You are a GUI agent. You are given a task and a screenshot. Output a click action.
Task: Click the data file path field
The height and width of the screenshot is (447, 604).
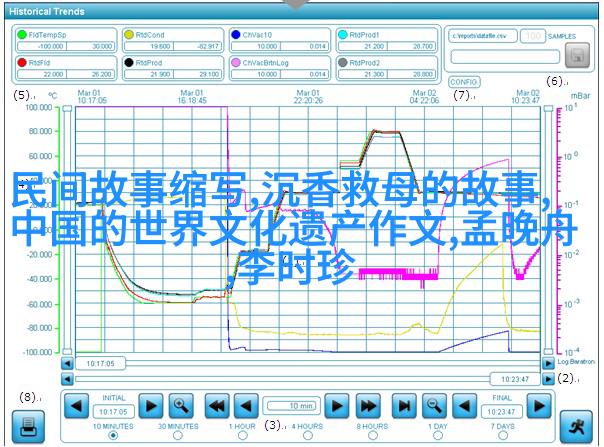point(483,36)
